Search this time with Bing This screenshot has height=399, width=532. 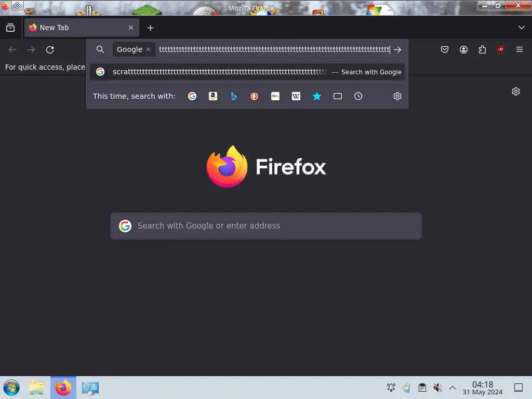click(234, 96)
